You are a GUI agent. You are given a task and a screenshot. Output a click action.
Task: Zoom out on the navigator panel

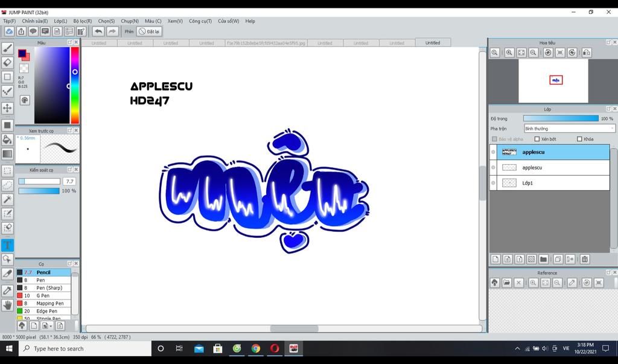[x=534, y=53]
